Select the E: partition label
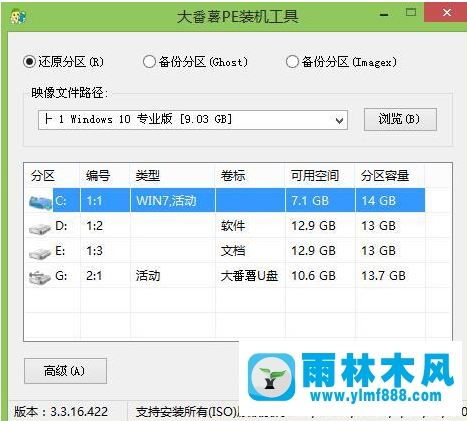Image resolution: width=467 pixels, height=421 pixels. click(x=60, y=251)
